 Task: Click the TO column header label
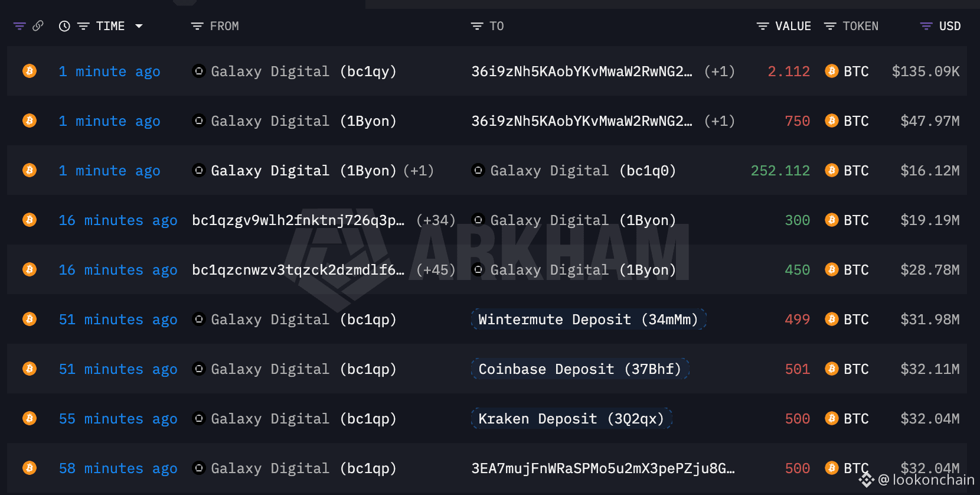click(496, 26)
